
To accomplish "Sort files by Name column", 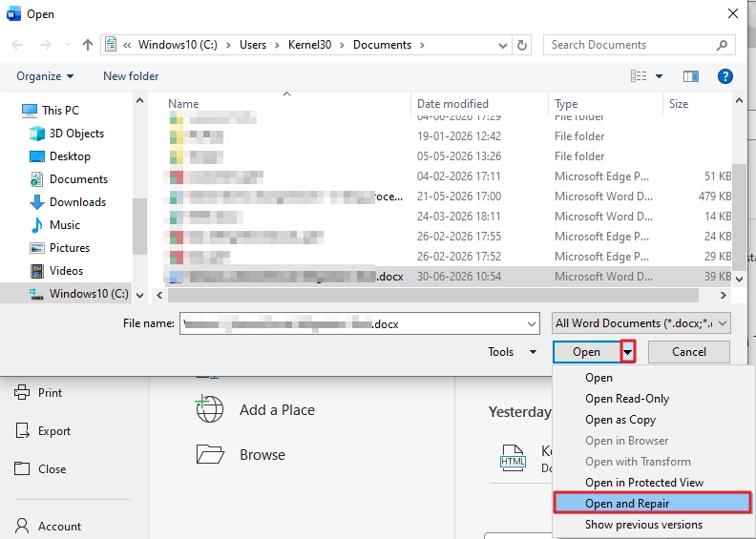I will click(183, 104).
